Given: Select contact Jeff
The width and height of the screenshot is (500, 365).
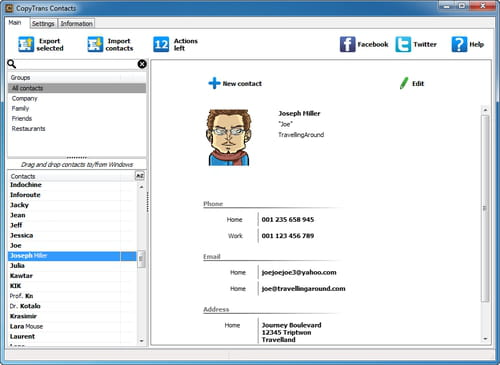Looking at the screenshot, I should 72,225.
